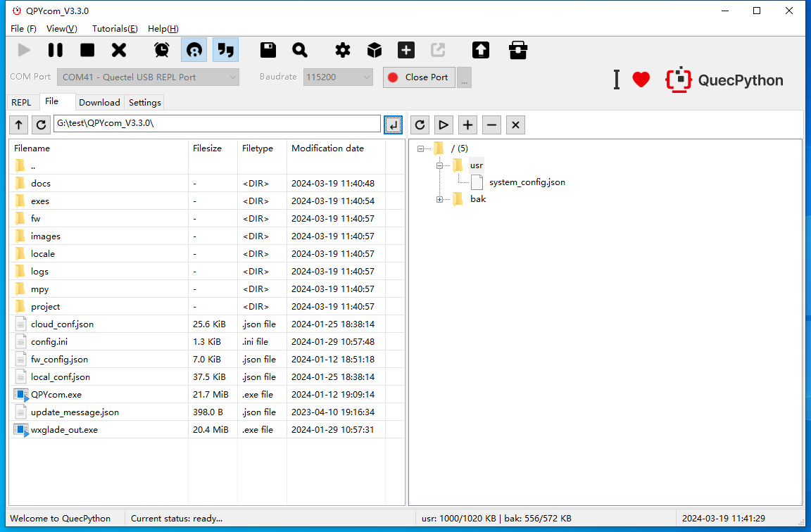Collapse the usr folder node
This screenshot has width=811, height=532.
coord(439,166)
